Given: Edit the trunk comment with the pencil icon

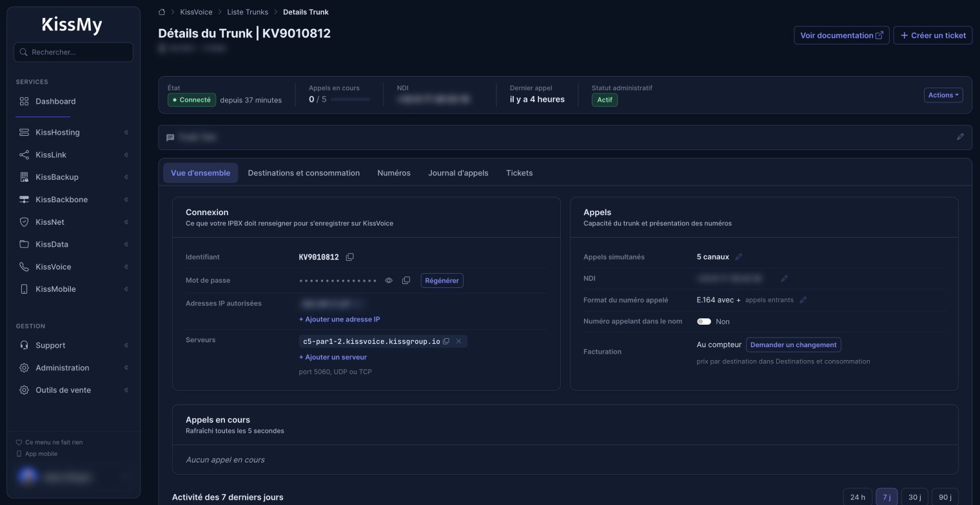Looking at the screenshot, I should [x=960, y=137].
